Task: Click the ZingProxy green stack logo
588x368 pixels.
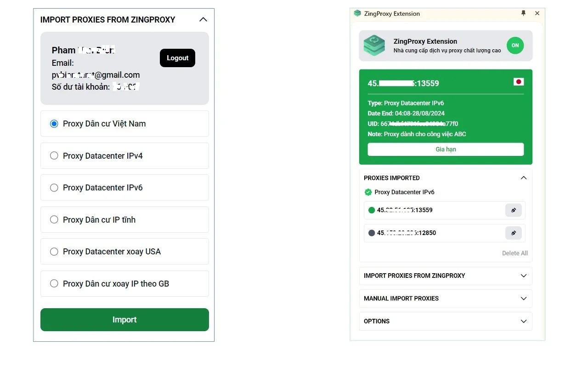Action: tap(374, 46)
